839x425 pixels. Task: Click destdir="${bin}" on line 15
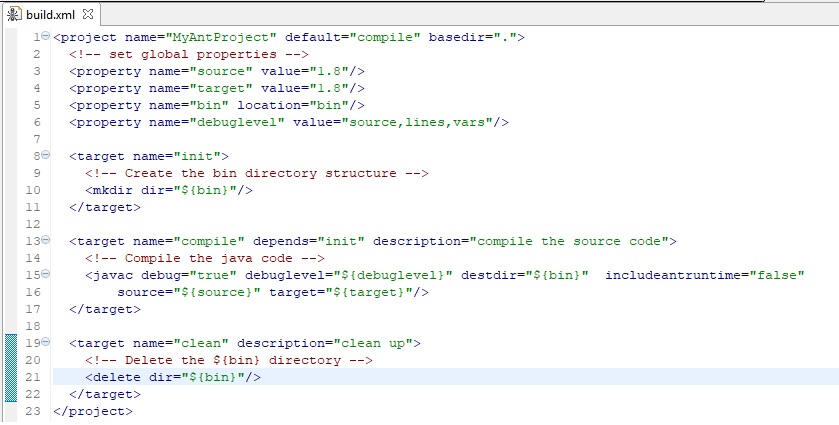tap(525, 276)
